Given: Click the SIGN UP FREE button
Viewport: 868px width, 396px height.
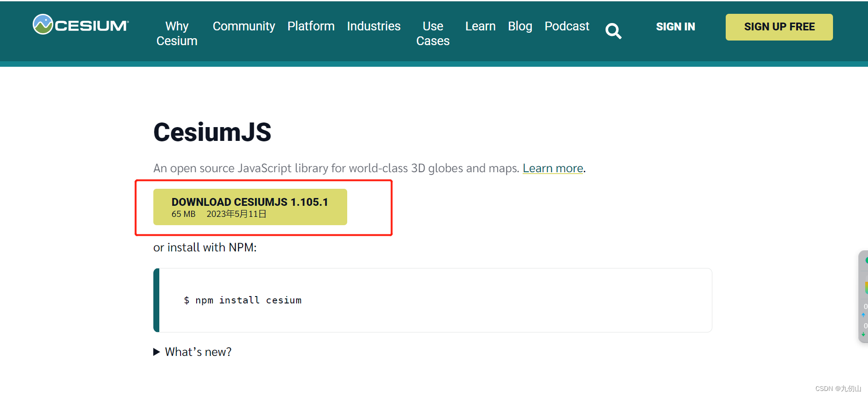Looking at the screenshot, I should pos(779,27).
